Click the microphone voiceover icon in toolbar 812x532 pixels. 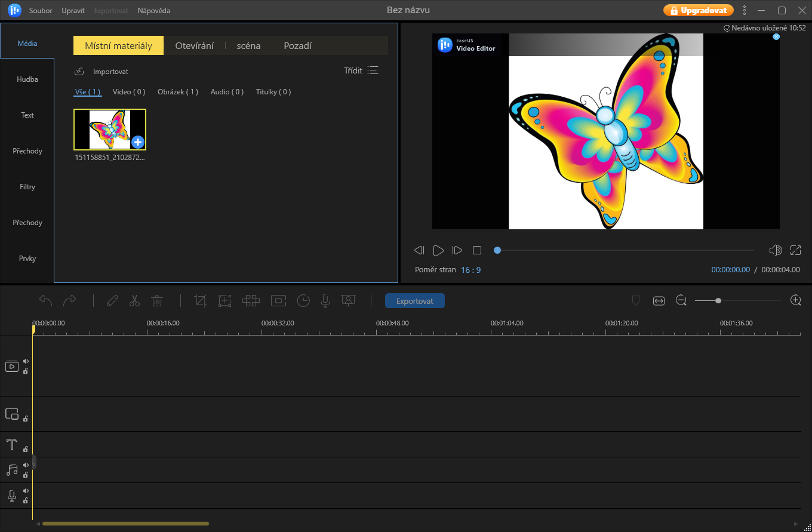pos(325,301)
